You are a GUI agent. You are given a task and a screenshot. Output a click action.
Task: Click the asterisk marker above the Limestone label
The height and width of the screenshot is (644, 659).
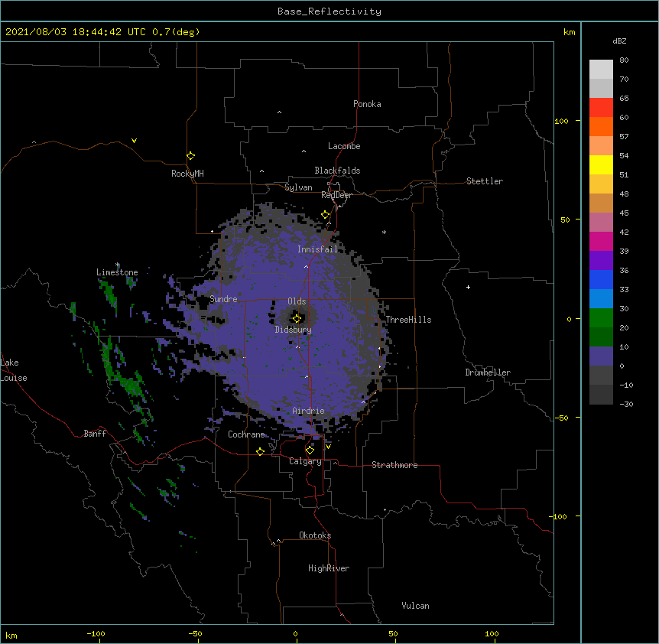[x=118, y=265]
